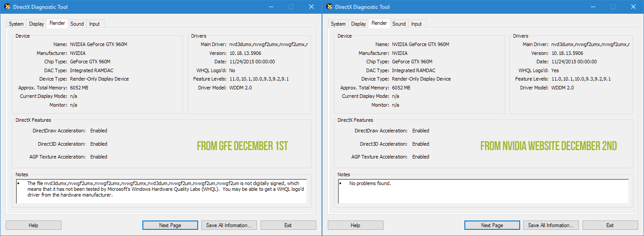This screenshot has width=644, height=236.
Task: Click Main Driver value in left window
Action: tap(268, 44)
